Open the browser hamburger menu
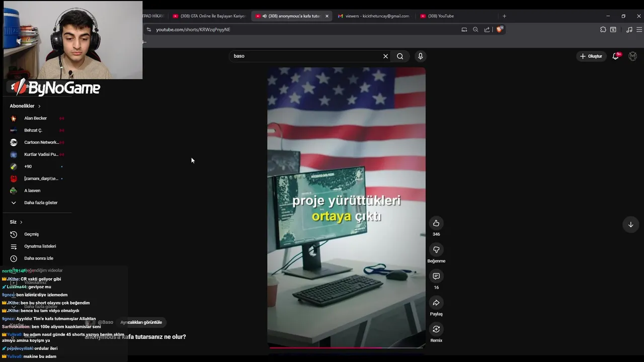Screen dimensions: 644x362 [639, 30]
